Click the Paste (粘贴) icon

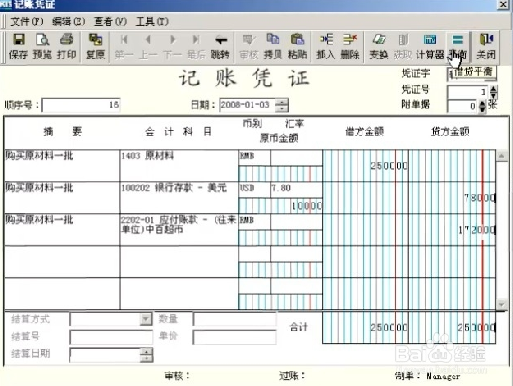[297, 46]
